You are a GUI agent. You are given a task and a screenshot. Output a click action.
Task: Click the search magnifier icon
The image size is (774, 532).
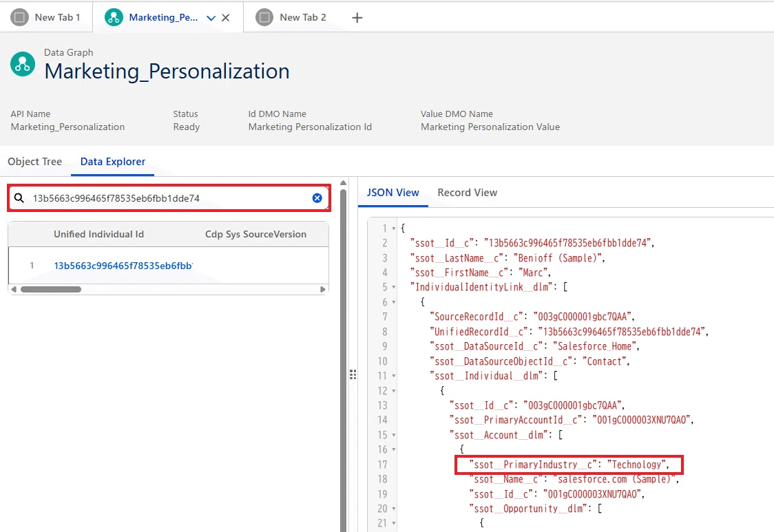point(19,198)
